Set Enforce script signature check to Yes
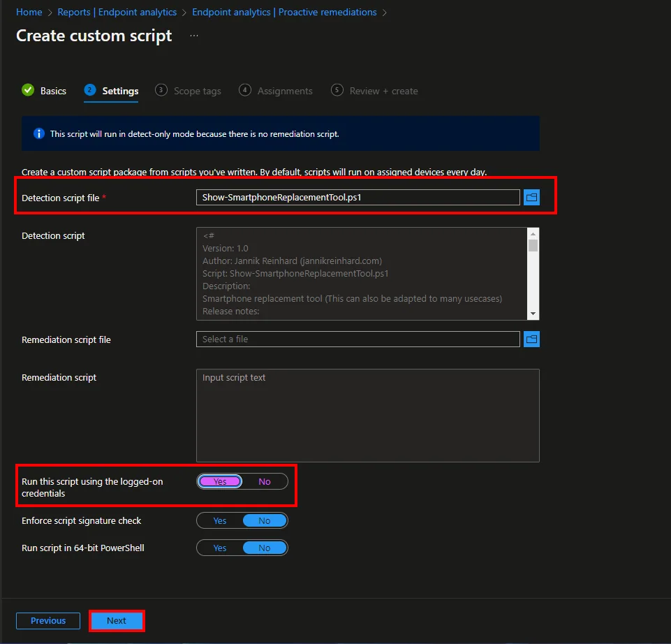This screenshot has width=671, height=644. click(x=220, y=520)
